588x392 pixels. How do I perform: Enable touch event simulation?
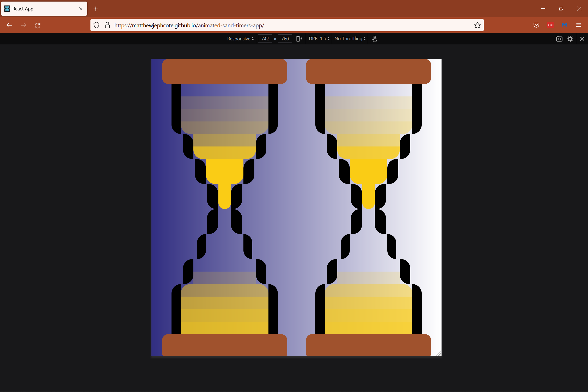pyautogui.click(x=375, y=39)
